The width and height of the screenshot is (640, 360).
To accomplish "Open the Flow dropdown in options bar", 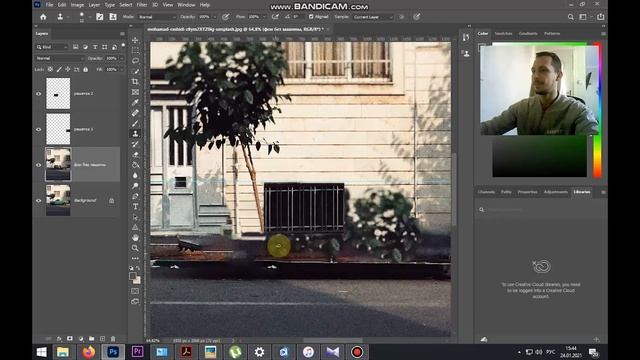I will tap(263, 17).
